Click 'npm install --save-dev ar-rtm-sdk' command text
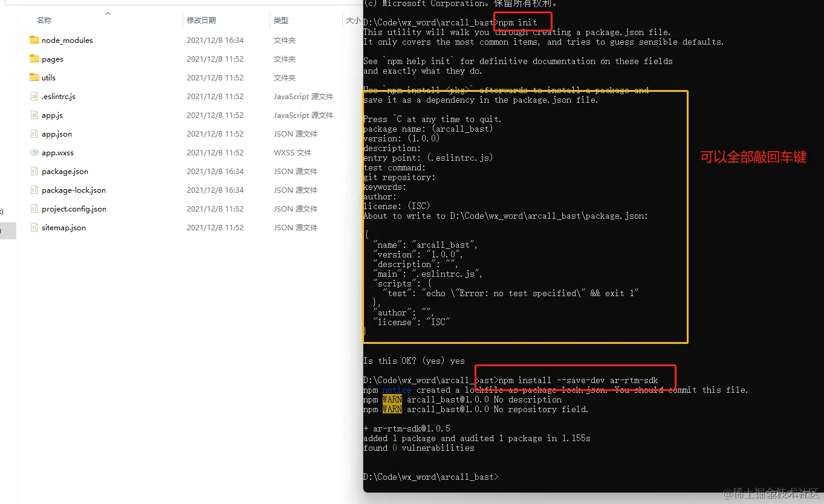The image size is (824, 504). (579, 380)
